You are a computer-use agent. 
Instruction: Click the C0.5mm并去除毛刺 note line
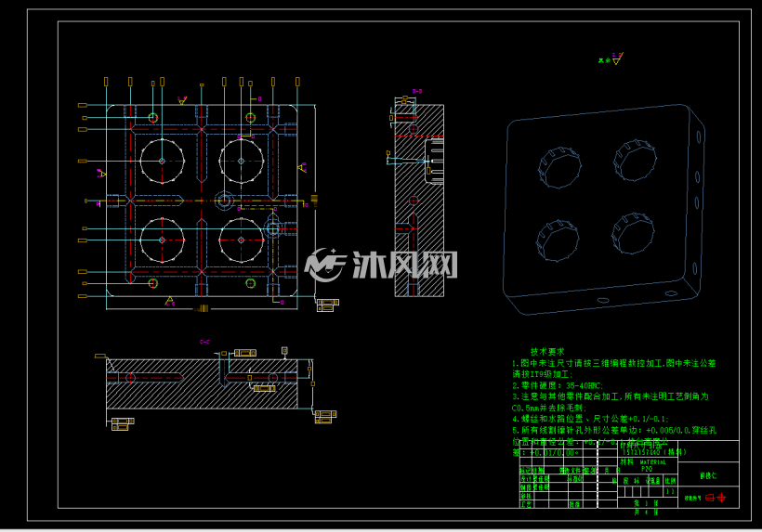click(x=549, y=408)
